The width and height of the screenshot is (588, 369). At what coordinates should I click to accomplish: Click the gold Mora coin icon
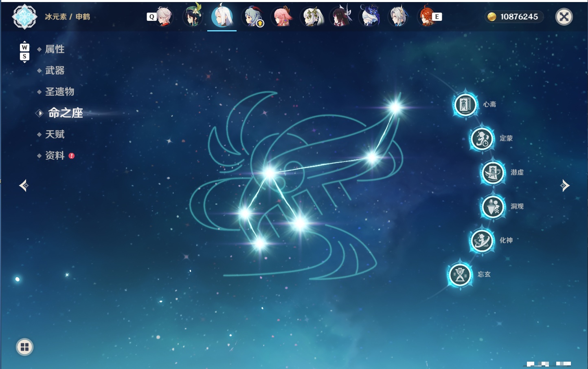pos(492,17)
